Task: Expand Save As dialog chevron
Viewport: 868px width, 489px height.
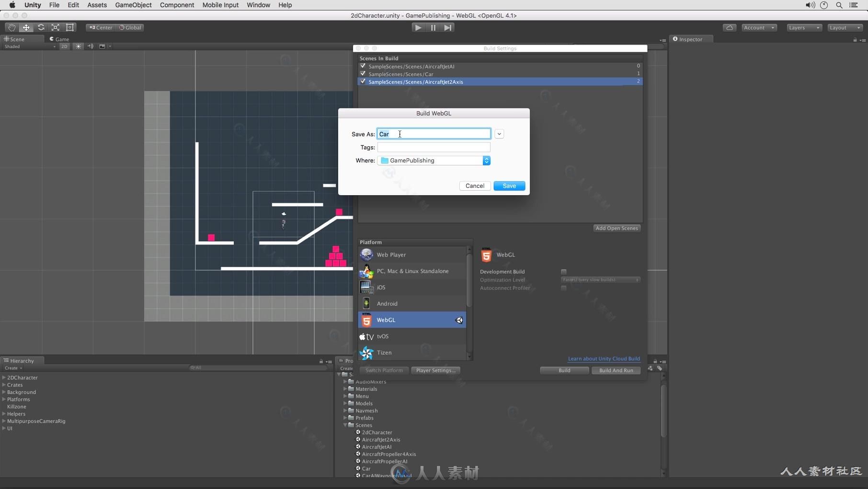Action: click(499, 134)
